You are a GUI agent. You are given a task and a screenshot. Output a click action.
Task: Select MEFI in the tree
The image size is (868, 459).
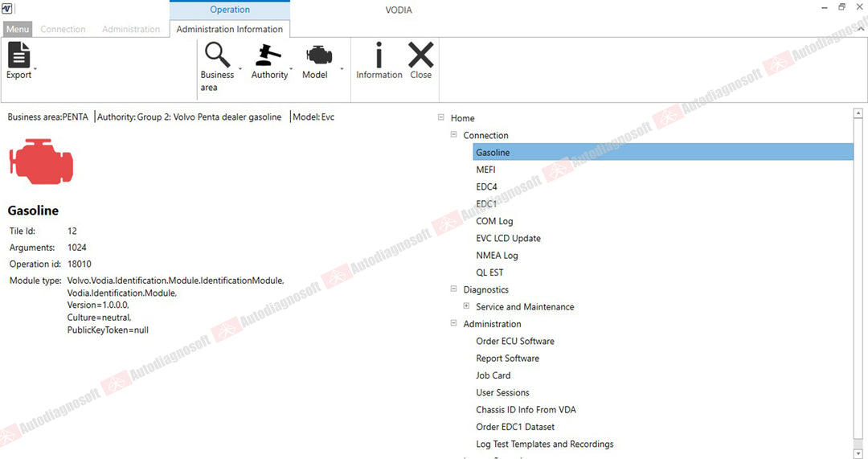coord(485,170)
